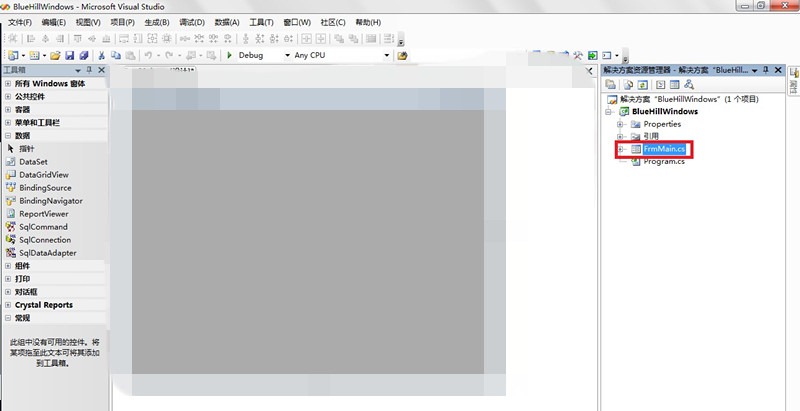
Task: Open the Any CPU platform dropdown
Action: point(386,55)
